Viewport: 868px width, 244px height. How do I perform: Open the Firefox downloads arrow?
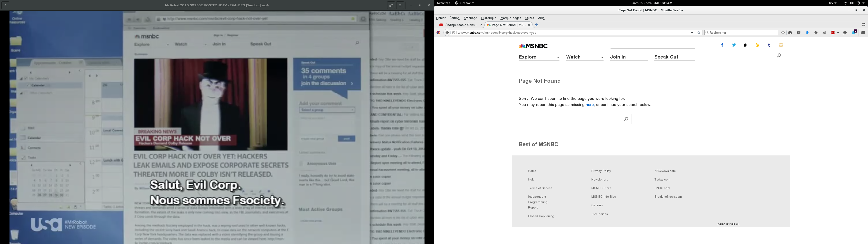point(807,33)
